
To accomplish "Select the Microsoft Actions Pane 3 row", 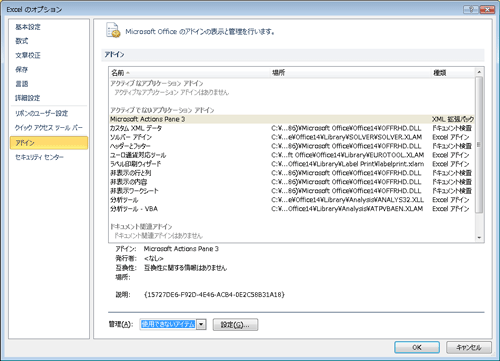I will click(292, 119).
